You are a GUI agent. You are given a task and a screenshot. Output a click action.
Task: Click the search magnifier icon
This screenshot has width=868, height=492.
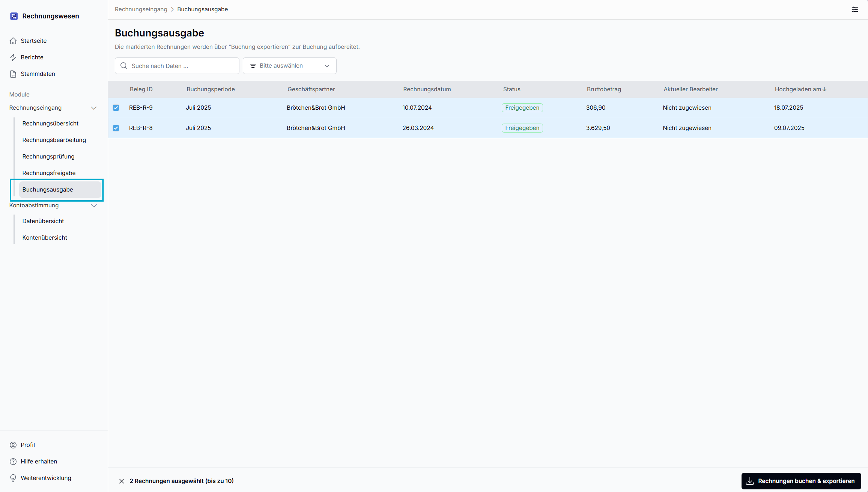pyautogui.click(x=124, y=66)
